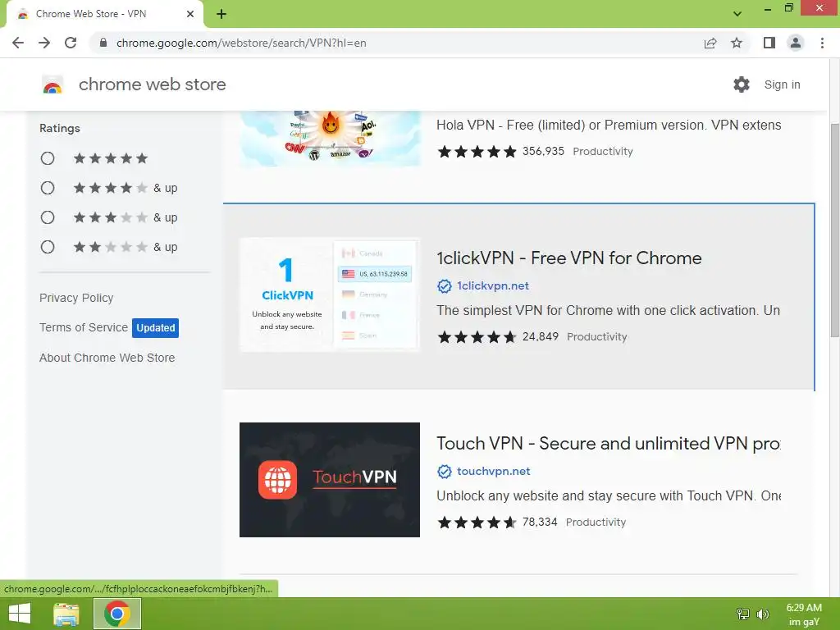Open the volume tray icon

(763, 614)
